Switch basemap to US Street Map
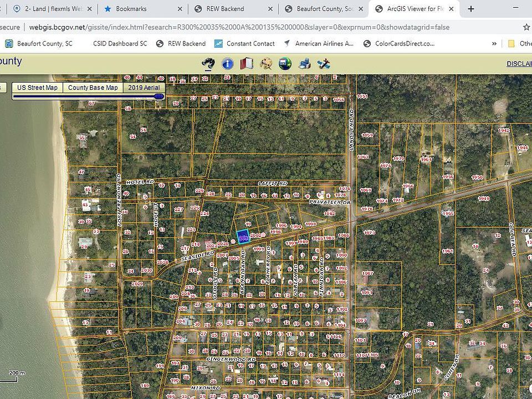532x399 pixels. 37,88
